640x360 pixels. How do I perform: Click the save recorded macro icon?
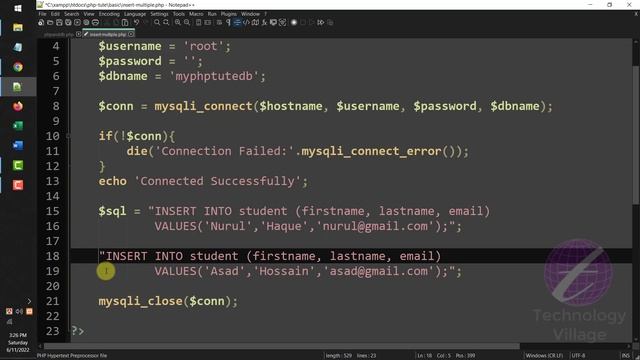pos(330,22)
